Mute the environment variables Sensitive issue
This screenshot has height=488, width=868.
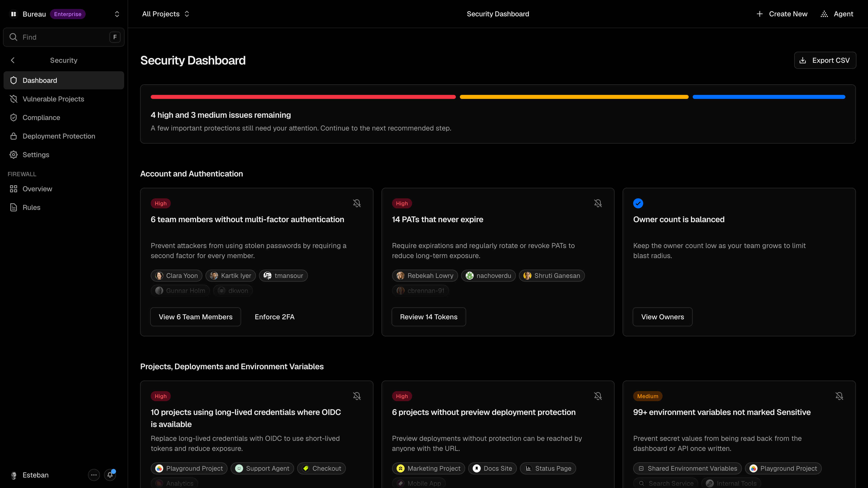point(839,396)
